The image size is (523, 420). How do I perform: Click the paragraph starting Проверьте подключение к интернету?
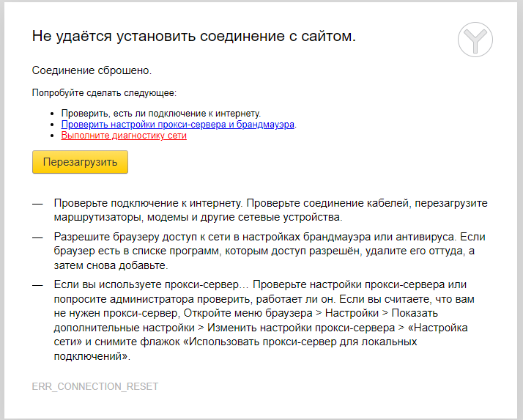coord(270,210)
